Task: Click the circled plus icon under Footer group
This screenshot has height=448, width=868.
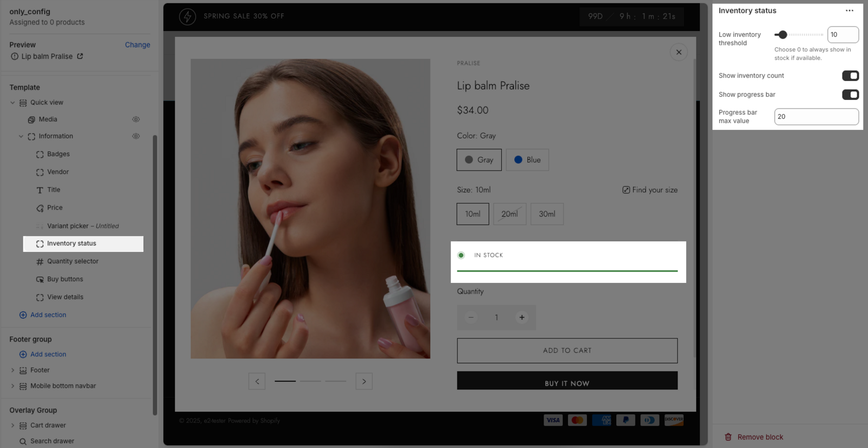Action: [x=23, y=355]
